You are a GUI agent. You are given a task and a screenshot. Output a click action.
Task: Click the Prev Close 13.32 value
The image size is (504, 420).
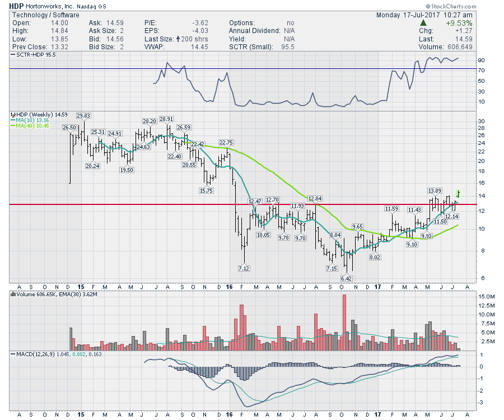(59, 47)
